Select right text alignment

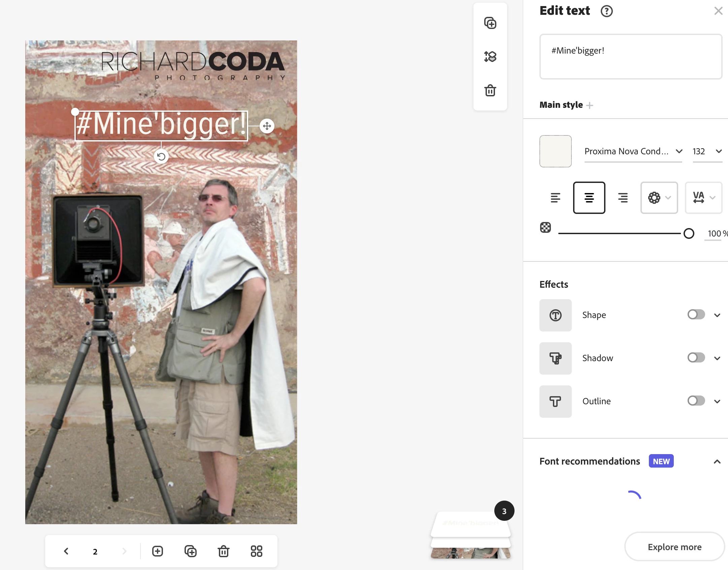[x=623, y=198]
